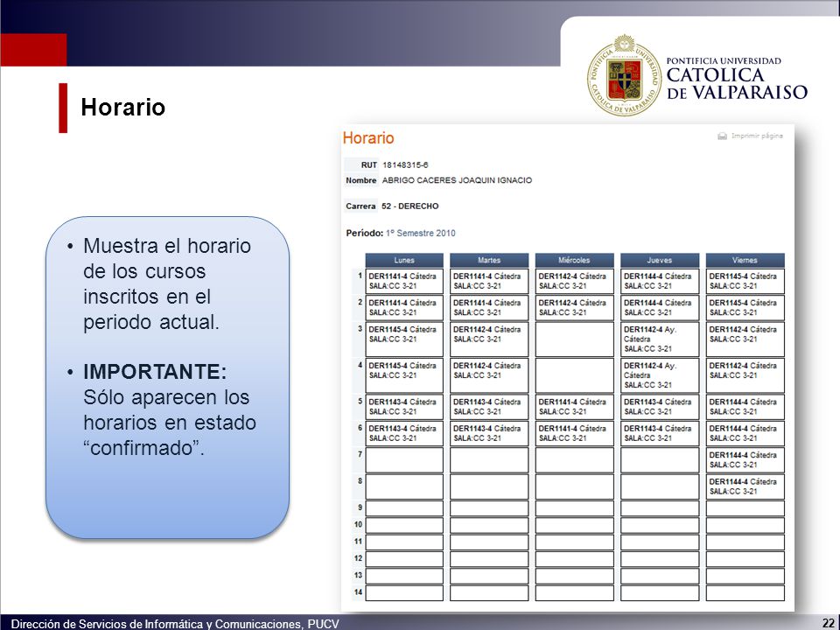840x630 pixels.
Task: Click the black Horario slide title
Action: pos(123,107)
